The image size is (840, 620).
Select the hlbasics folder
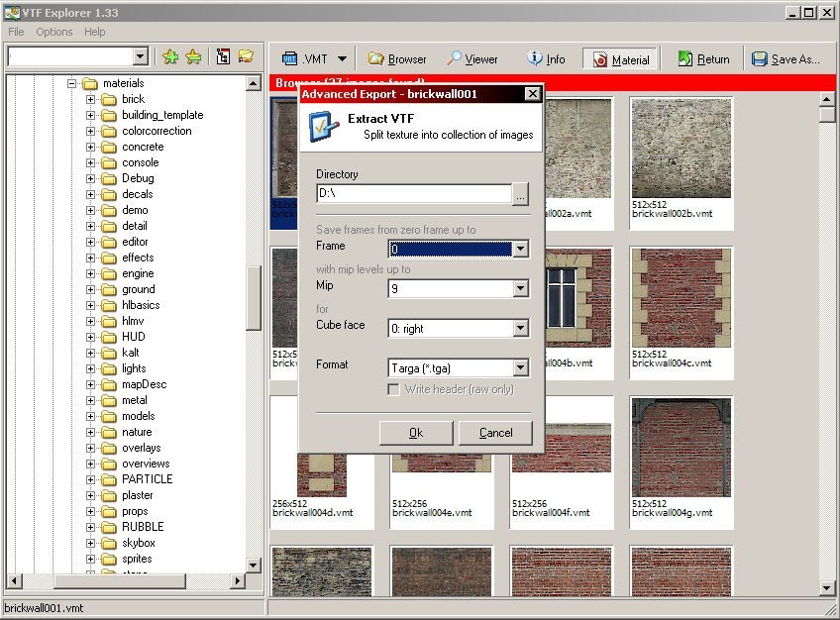click(141, 305)
